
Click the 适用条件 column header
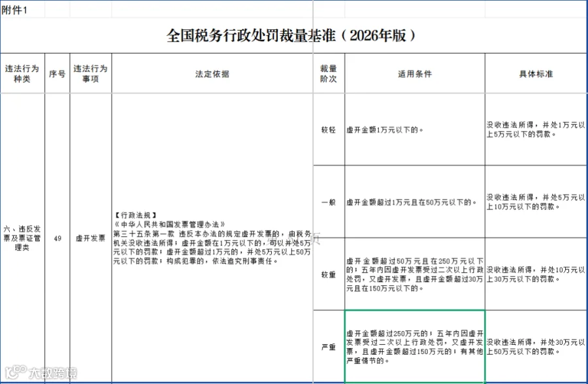415,73
